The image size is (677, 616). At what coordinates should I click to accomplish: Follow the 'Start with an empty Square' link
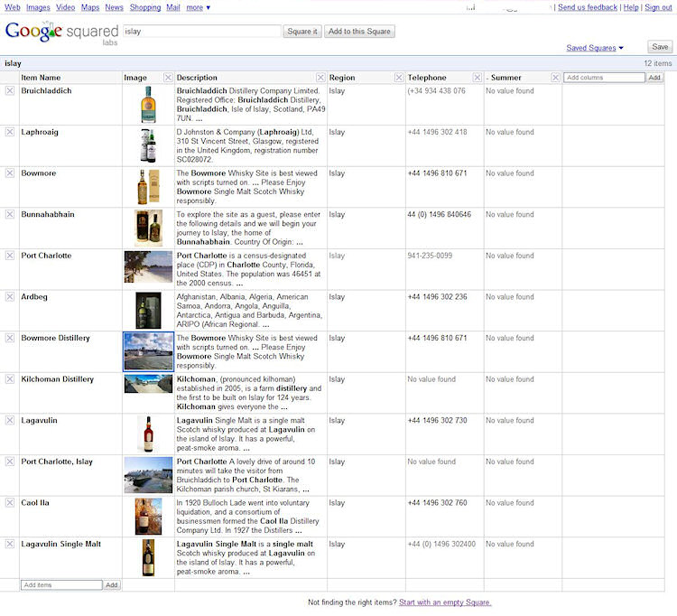pos(445,602)
